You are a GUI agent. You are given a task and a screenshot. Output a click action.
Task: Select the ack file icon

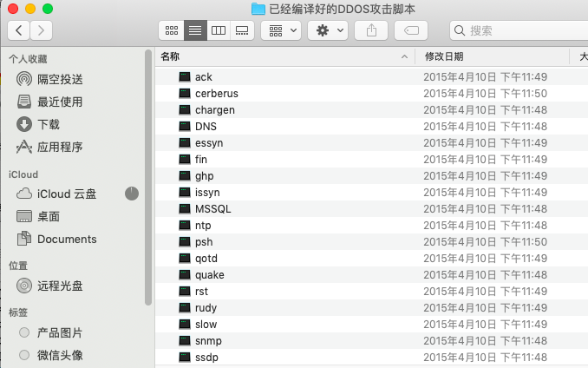185,77
